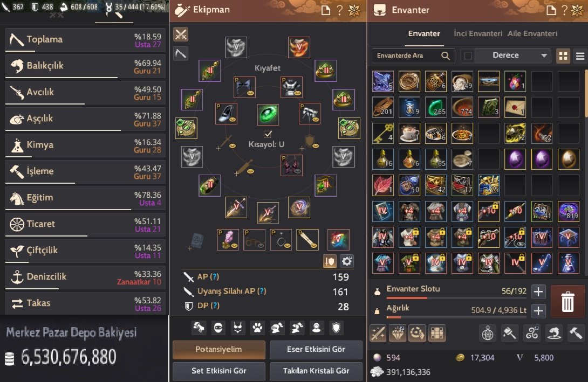Click the magnifier search icon in inventory
The image size is (588, 382).
click(x=445, y=56)
